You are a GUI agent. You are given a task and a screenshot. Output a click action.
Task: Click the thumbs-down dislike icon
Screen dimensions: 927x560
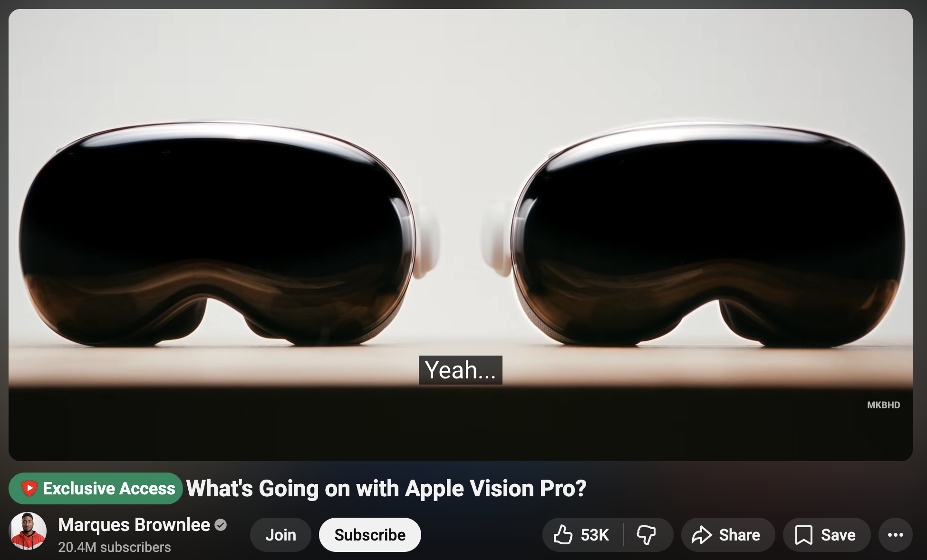click(x=647, y=535)
